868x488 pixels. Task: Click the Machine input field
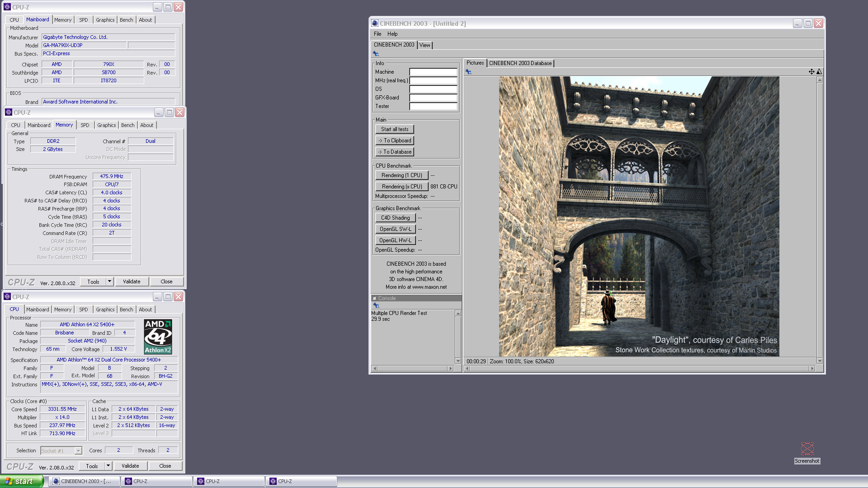point(433,72)
